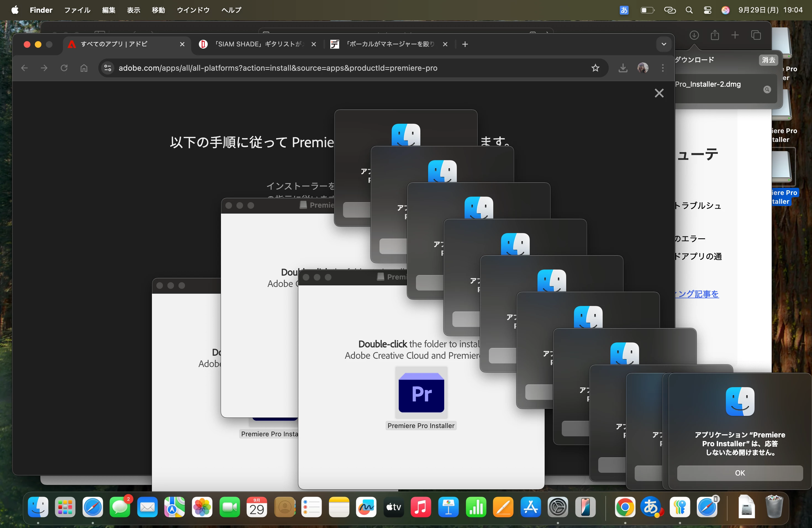
Task: Open the ファイル menu in the menu bar
Action: pos(77,10)
